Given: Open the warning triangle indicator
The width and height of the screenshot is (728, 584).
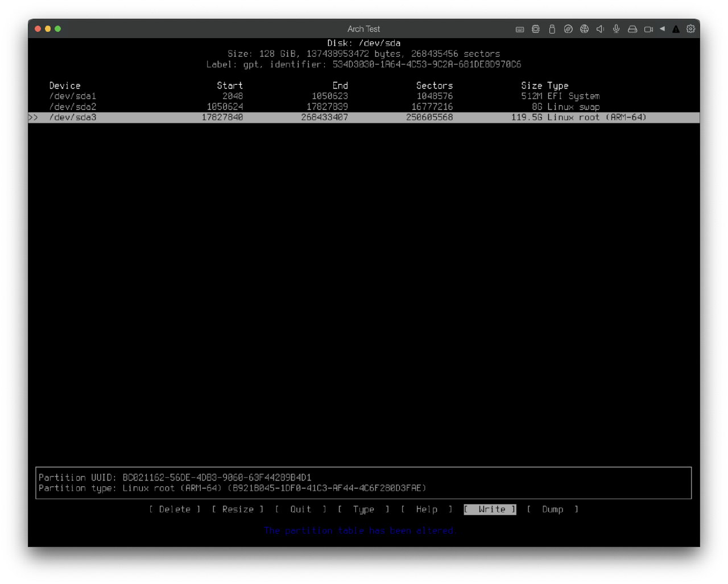Looking at the screenshot, I should point(676,29).
